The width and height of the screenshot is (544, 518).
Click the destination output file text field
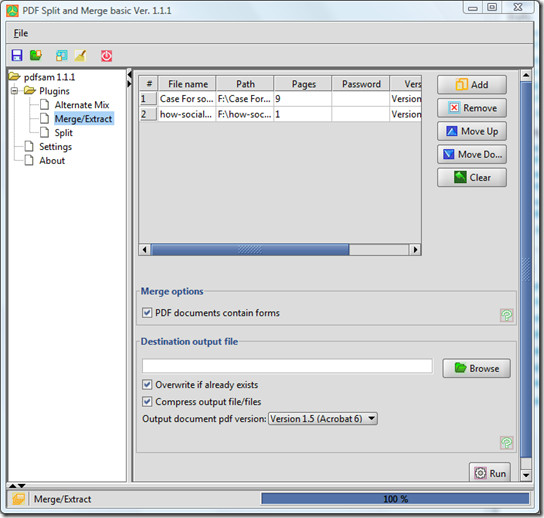point(287,366)
